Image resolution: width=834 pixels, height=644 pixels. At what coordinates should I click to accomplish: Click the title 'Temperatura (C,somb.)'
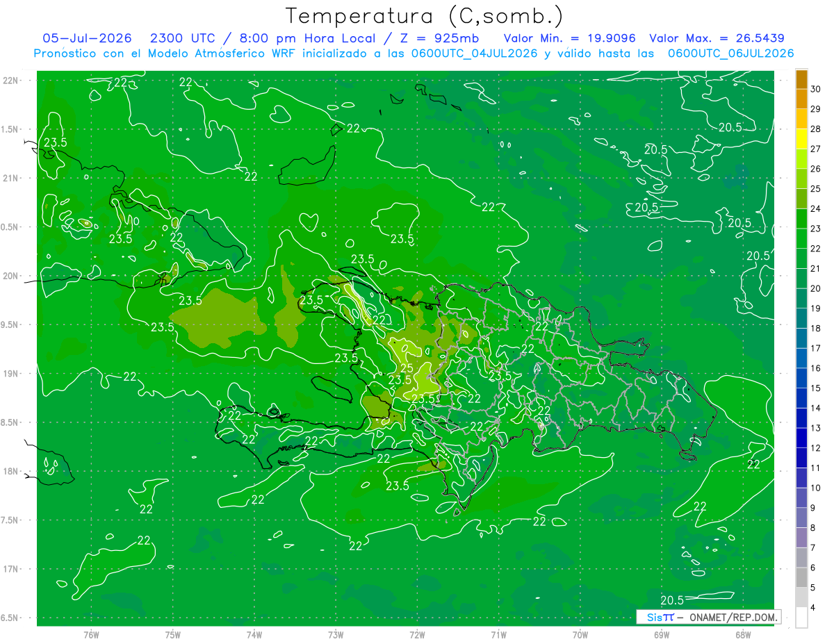424,16
